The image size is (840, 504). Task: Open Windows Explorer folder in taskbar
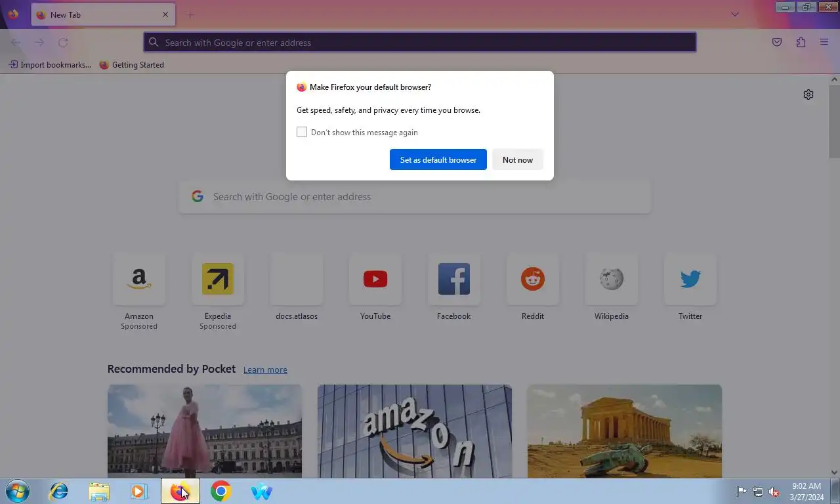click(99, 492)
